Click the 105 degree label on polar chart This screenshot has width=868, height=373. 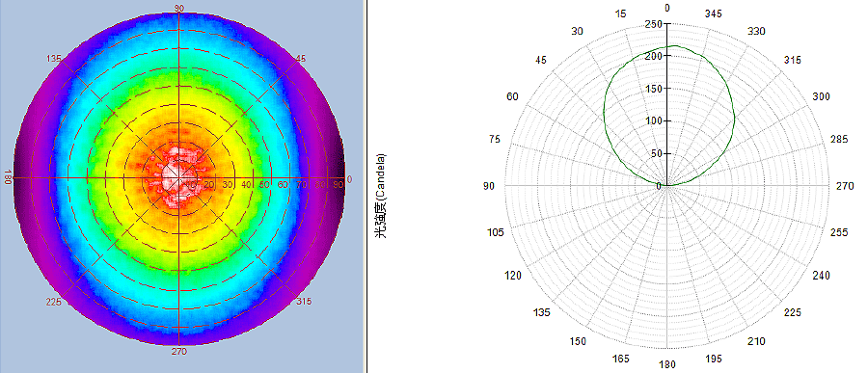496,232
